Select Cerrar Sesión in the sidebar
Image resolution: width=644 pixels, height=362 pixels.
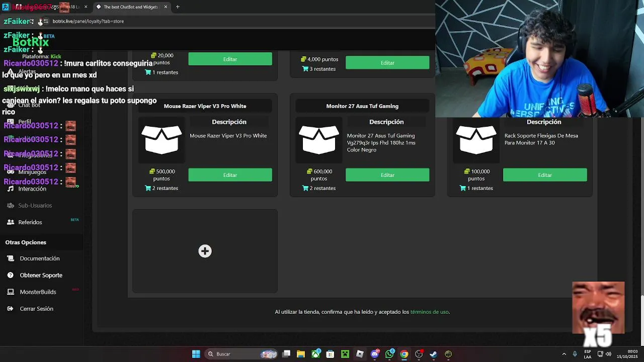[36, 309]
